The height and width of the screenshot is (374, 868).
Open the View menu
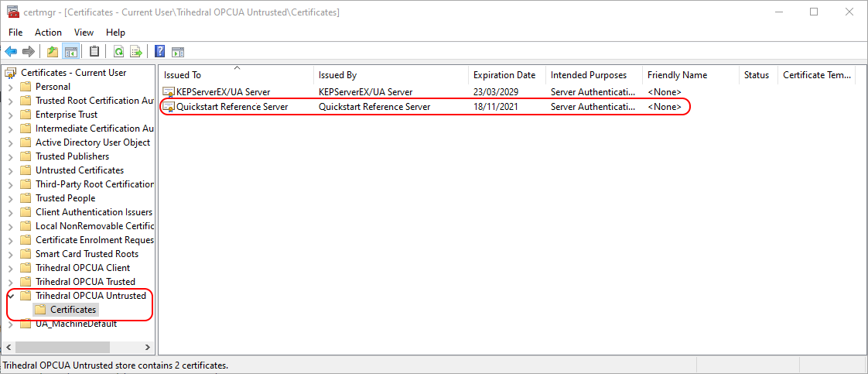pyautogui.click(x=84, y=33)
